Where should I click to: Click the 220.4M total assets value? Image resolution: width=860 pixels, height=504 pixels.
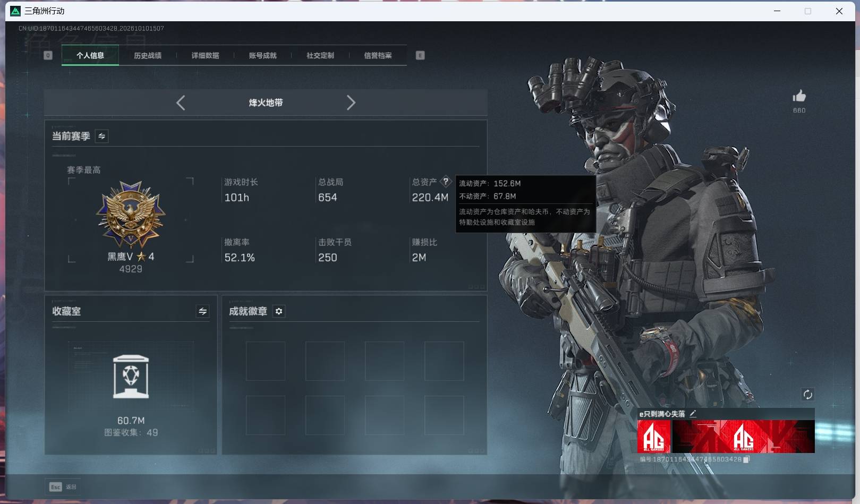click(x=430, y=198)
